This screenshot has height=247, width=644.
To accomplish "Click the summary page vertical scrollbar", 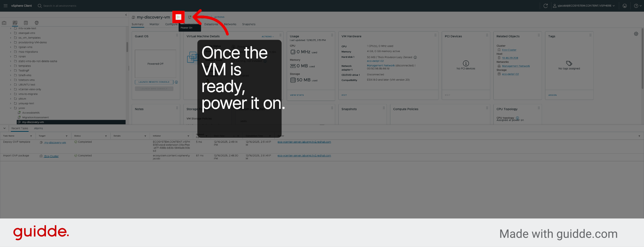I will click(x=643, y=59).
